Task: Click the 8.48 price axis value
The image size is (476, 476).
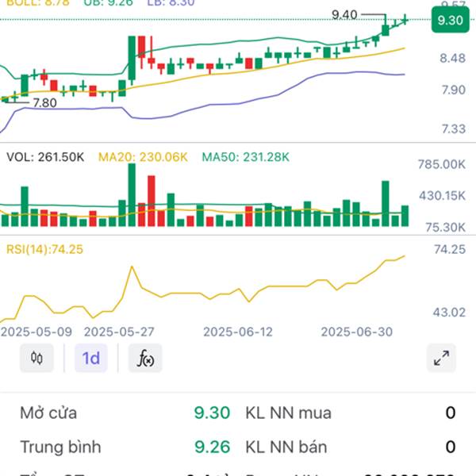Action: 453,58
